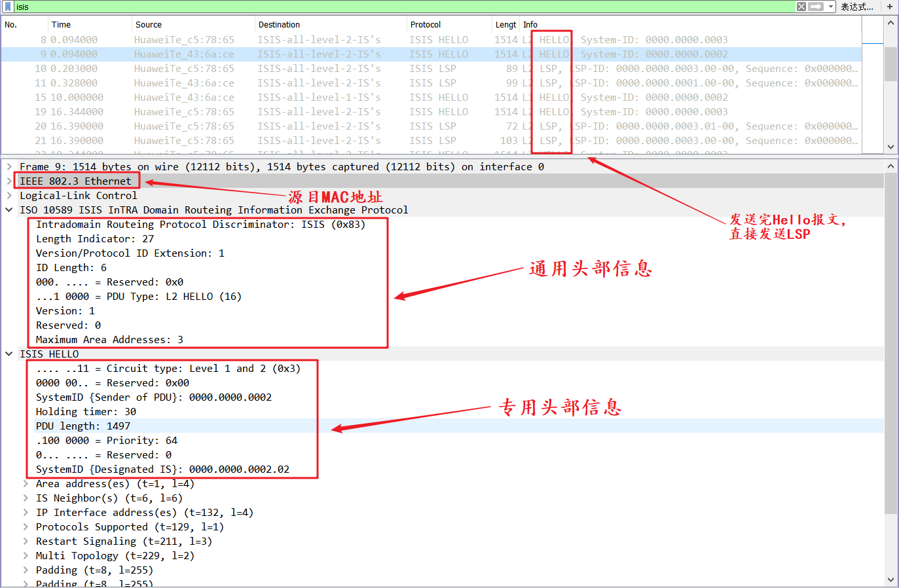This screenshot has width=899, height=588.
Task: Select Maximum Area Addresses: 3
Action: (109, 340)
